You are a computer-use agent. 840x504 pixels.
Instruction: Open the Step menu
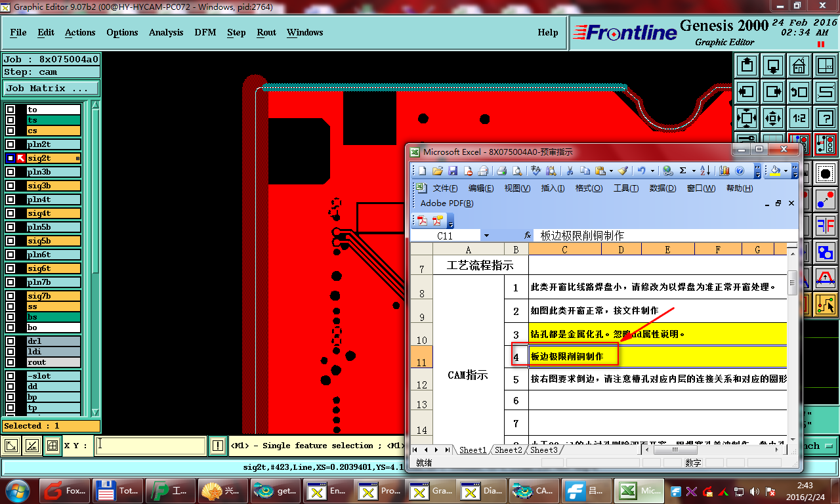tap(236, 32)
